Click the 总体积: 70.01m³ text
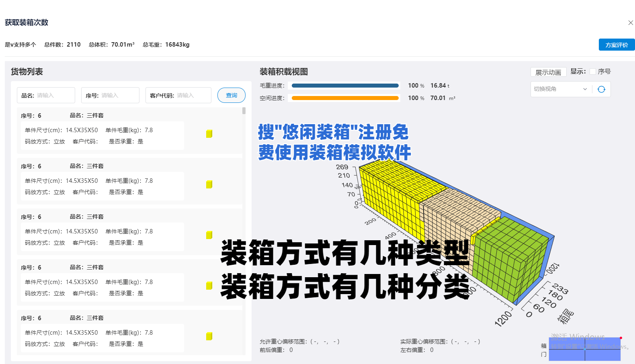The width and height of the screenshot is (635, 364). tap(111, 45)
